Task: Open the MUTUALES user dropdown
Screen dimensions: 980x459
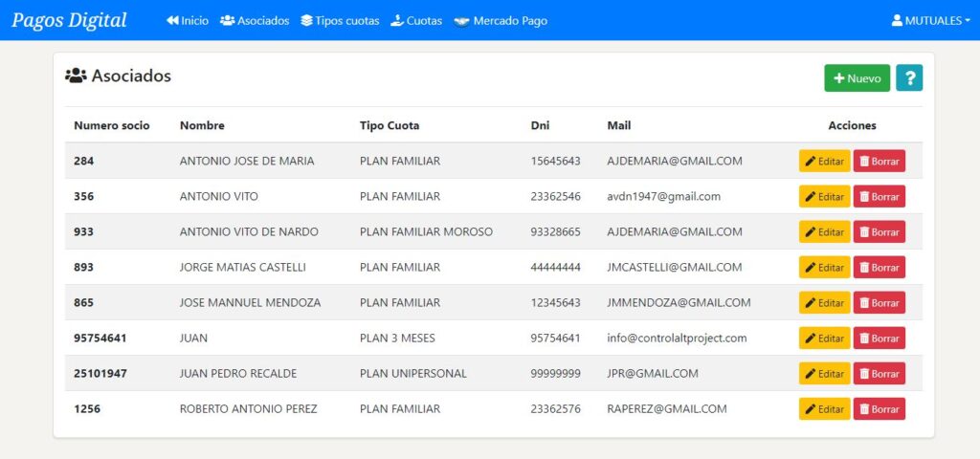Action: point(925,20)
